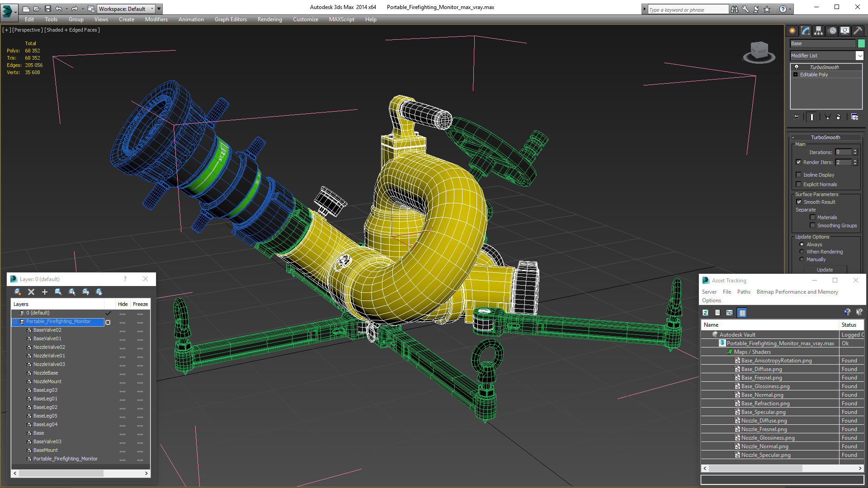868x488 pixels.
Task: Click the Layer dialog horizontal scrollbar
Action: (80, 473)
